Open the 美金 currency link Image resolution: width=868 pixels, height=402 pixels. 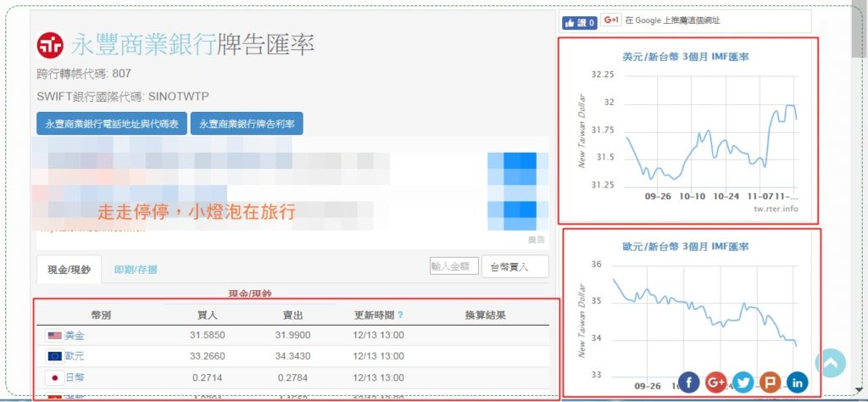click(75, 336)
